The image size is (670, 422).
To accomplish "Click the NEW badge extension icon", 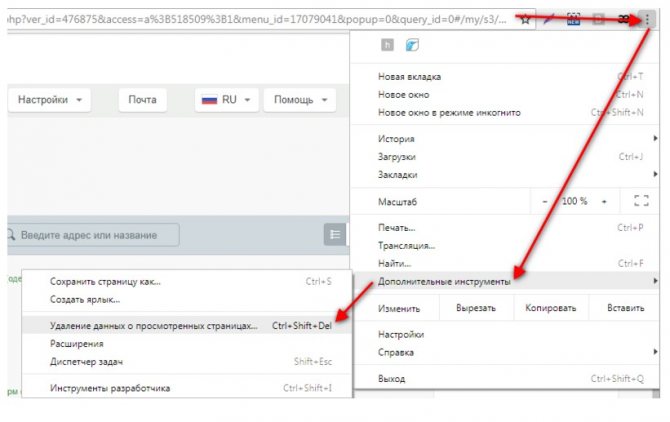I will point(573,19).
